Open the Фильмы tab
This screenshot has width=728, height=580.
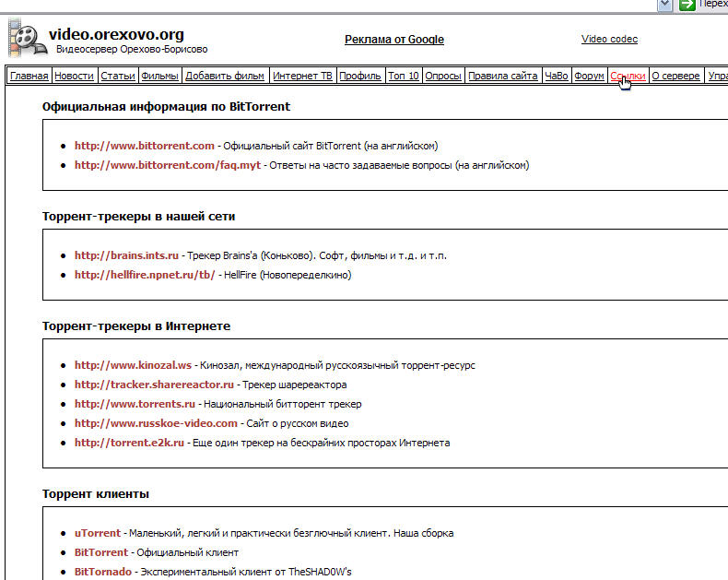[x=159, y=76]
